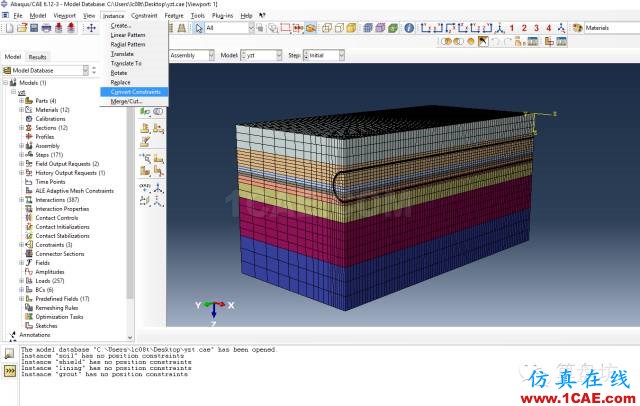Apply saved view number 2

point(524,28)
